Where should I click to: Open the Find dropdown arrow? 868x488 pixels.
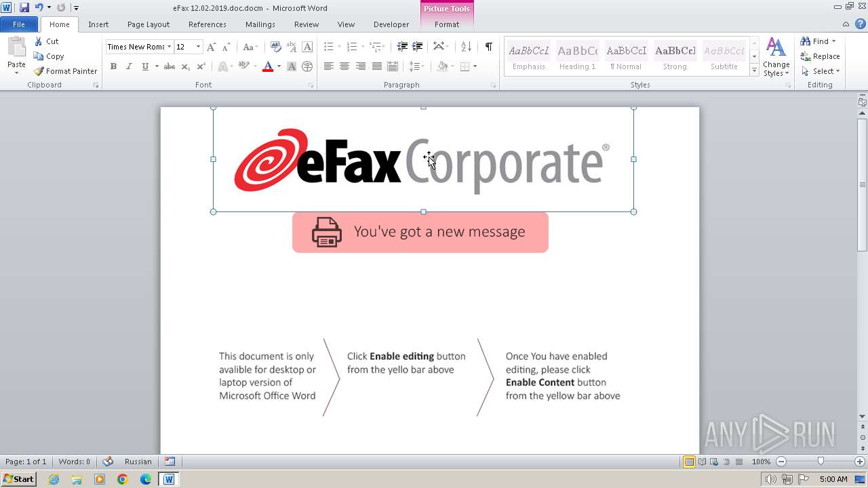[x=833, y=41]
